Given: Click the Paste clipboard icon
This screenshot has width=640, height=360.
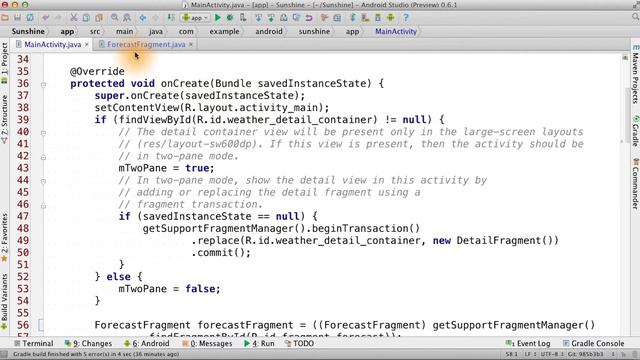Looking at the screenshot, I should coord(99,18).
